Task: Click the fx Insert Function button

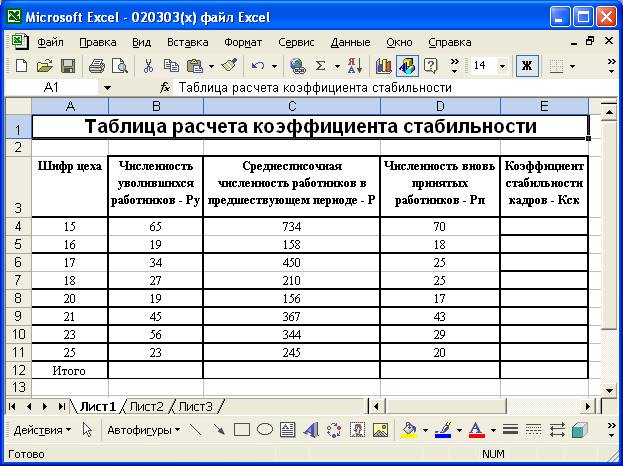Action: pos(164,88)
